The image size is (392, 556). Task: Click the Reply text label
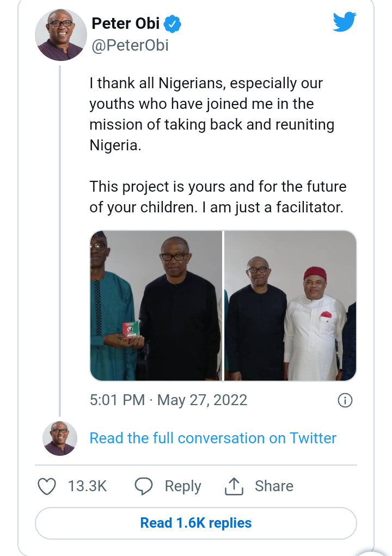[x=183, y=486]
